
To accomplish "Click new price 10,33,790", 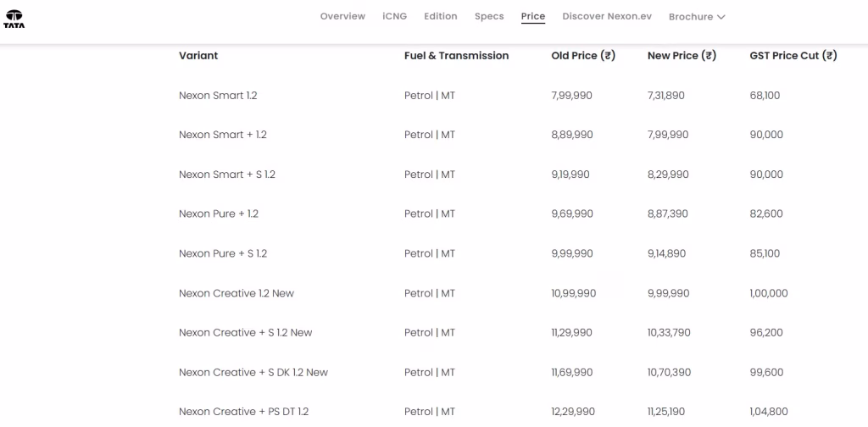I will click(x=670, y=332).
